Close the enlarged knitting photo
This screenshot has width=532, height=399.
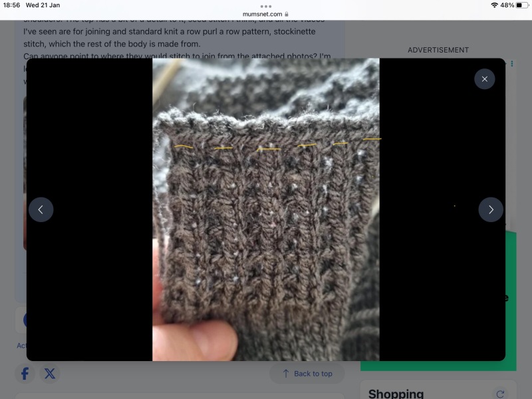tap(484, 78)
